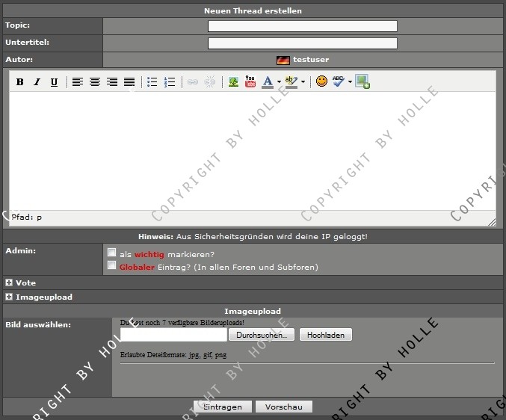
Task: Click the red 'Globaler' text
Action: 137,267
